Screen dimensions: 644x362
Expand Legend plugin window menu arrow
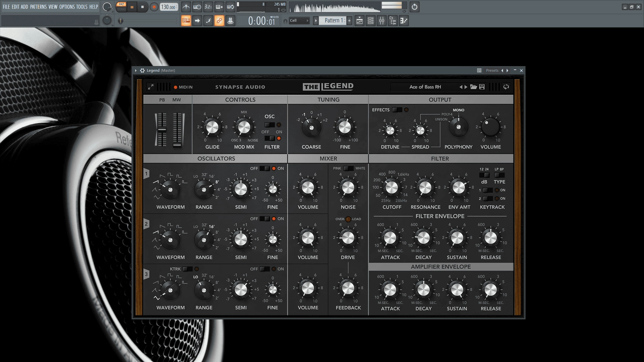136,70
